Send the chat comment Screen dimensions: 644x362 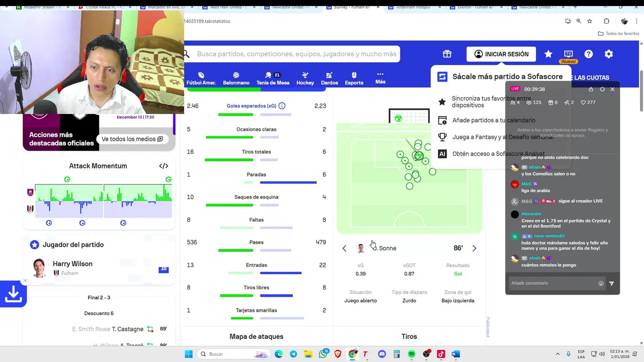[611, 284]
